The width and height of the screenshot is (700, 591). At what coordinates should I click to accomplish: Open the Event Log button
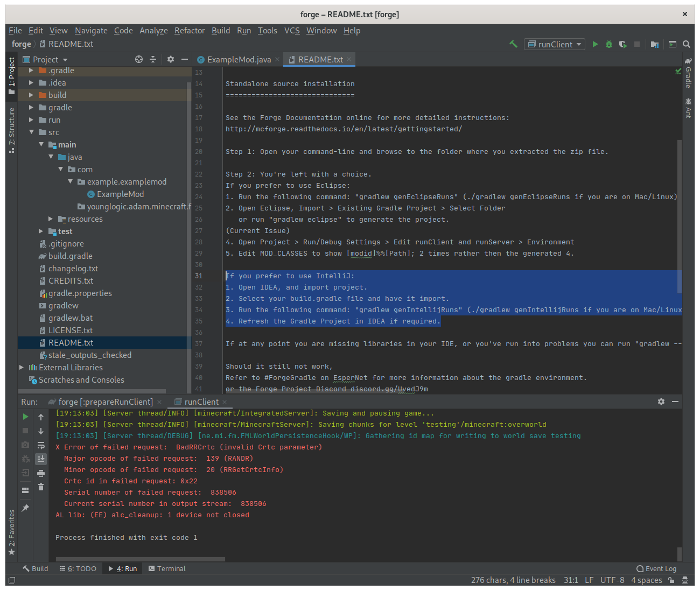click(656, 568)
